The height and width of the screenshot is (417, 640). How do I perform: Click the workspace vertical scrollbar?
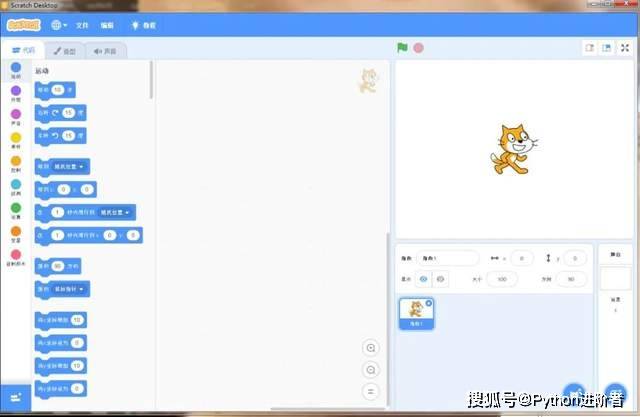pos(388,318)
